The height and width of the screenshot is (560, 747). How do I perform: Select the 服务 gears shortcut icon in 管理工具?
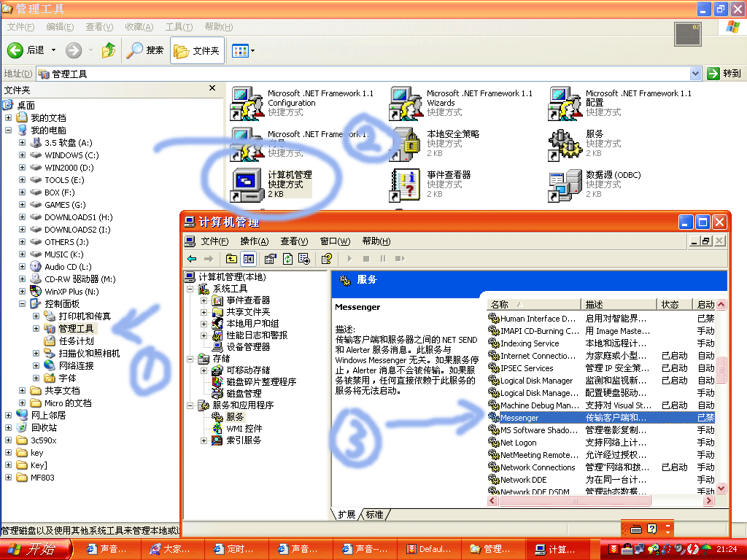(x=565, y=144)
